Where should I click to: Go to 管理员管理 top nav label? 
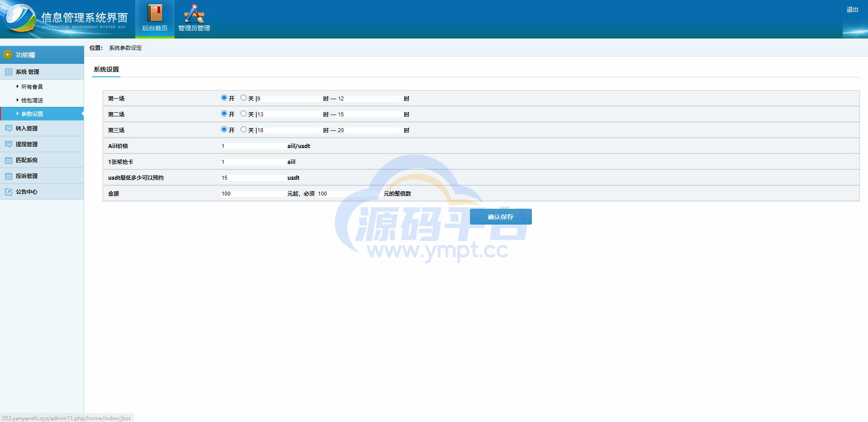(194, 28)
